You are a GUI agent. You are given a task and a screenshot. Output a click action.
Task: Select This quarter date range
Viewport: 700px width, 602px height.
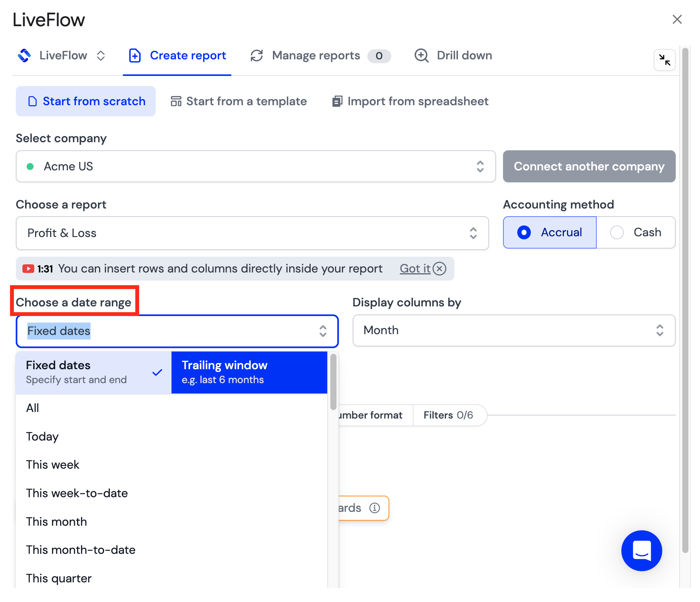point(172,578)
